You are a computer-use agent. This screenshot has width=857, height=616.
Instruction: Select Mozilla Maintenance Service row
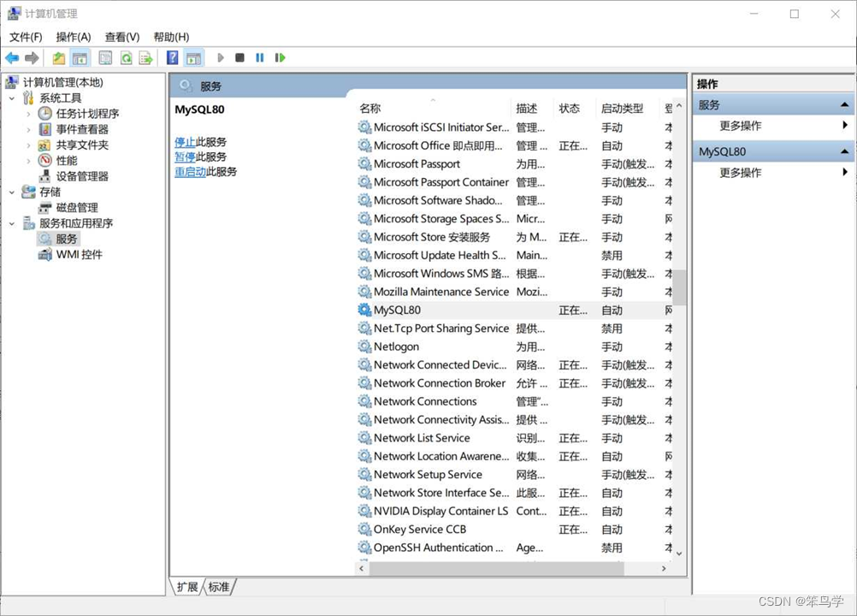coord(514,292)
